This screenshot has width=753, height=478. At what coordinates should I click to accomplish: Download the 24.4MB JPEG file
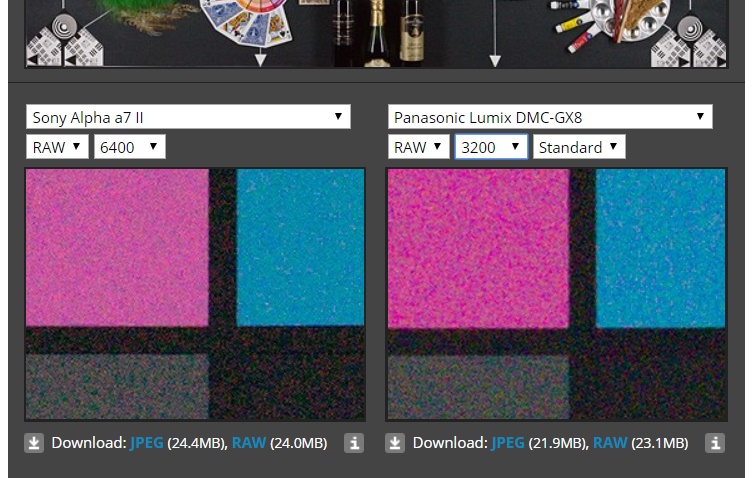point(146,443)
